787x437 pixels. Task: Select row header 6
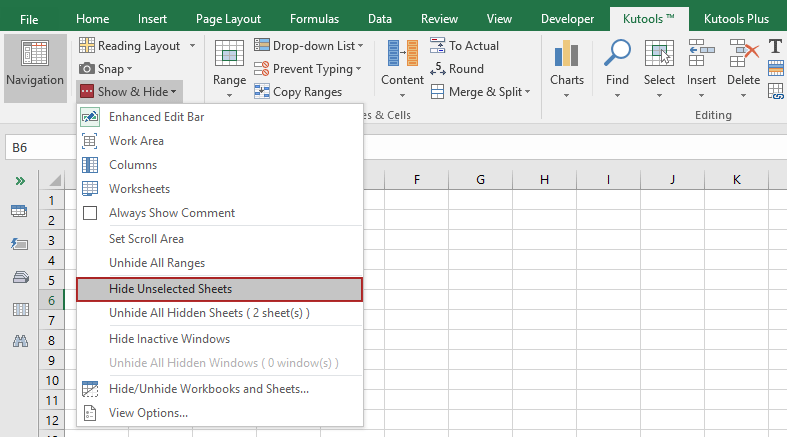(51, 301)
